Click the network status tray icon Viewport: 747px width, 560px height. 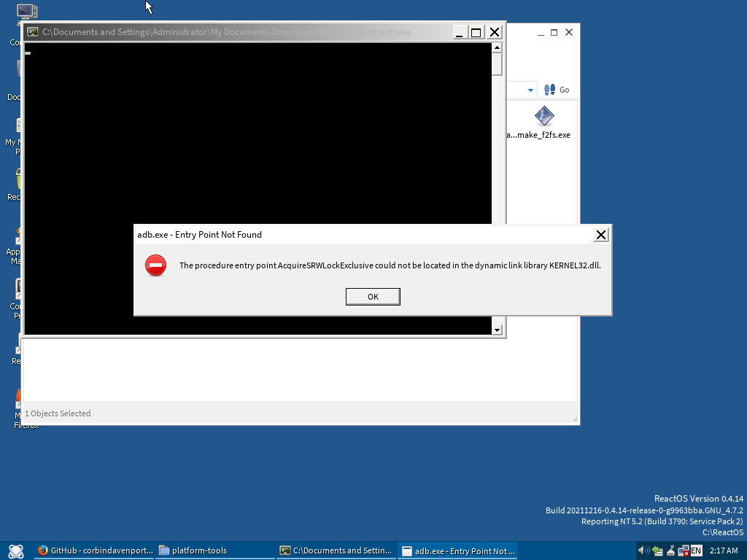coord(684,550)
